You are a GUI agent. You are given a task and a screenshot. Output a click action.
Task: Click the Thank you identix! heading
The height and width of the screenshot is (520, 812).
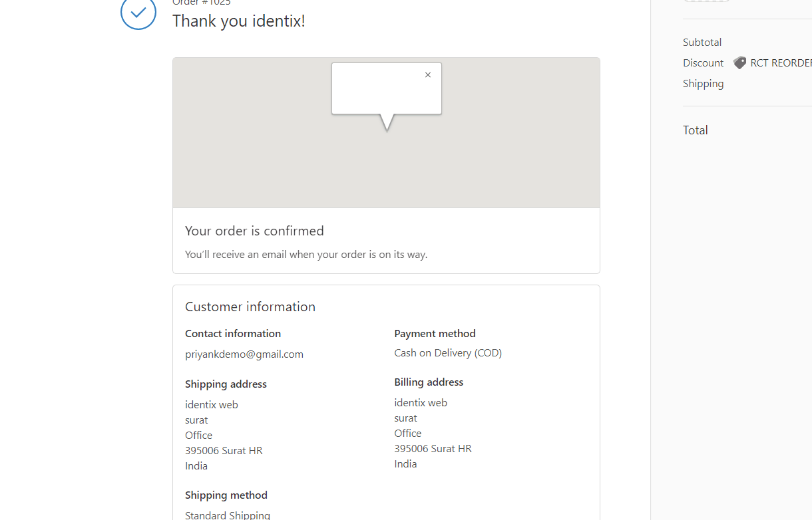tap(239, 21)
